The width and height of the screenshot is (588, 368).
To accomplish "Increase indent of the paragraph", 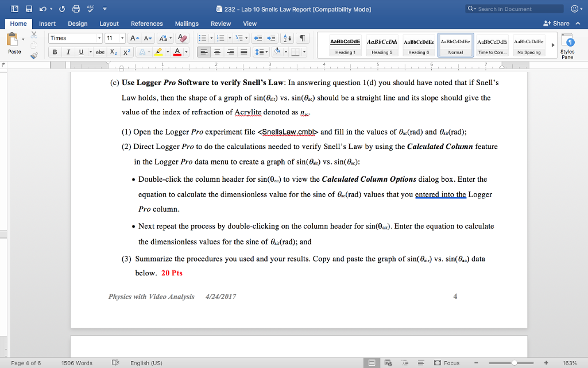I will tap(270, 39).
